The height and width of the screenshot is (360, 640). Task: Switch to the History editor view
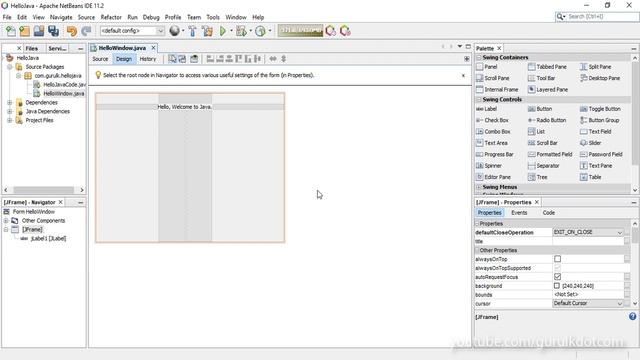148,59
